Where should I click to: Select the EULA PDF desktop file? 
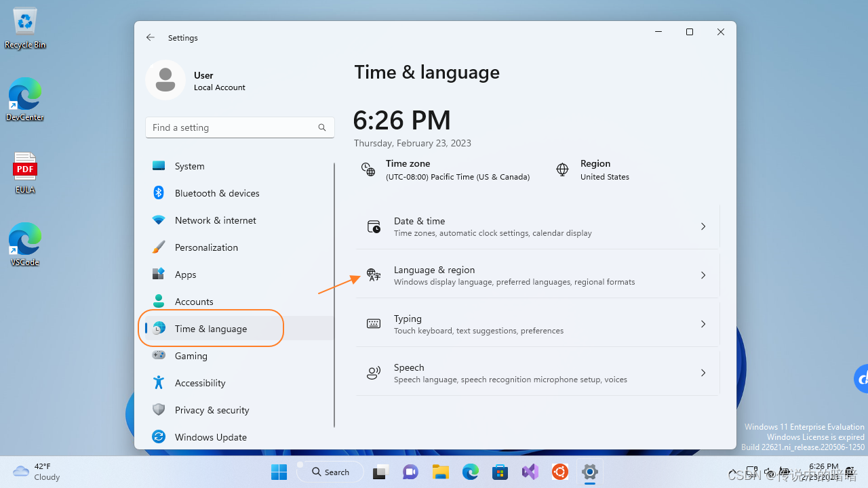coord(25,173)
